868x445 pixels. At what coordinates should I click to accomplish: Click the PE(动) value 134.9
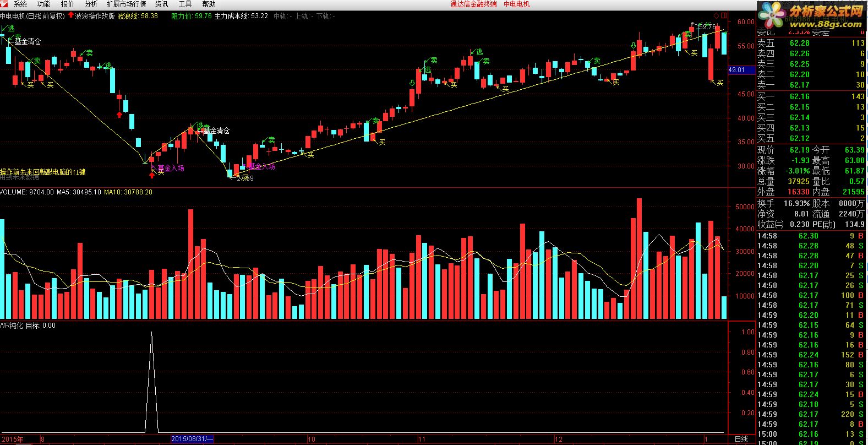(x=855, y=224)
